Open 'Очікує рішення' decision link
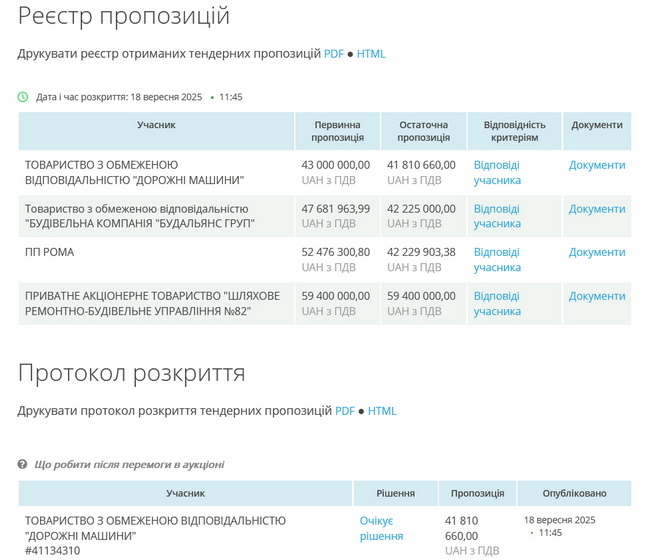This screenshot has height=560, width=667. pos(381,529)
